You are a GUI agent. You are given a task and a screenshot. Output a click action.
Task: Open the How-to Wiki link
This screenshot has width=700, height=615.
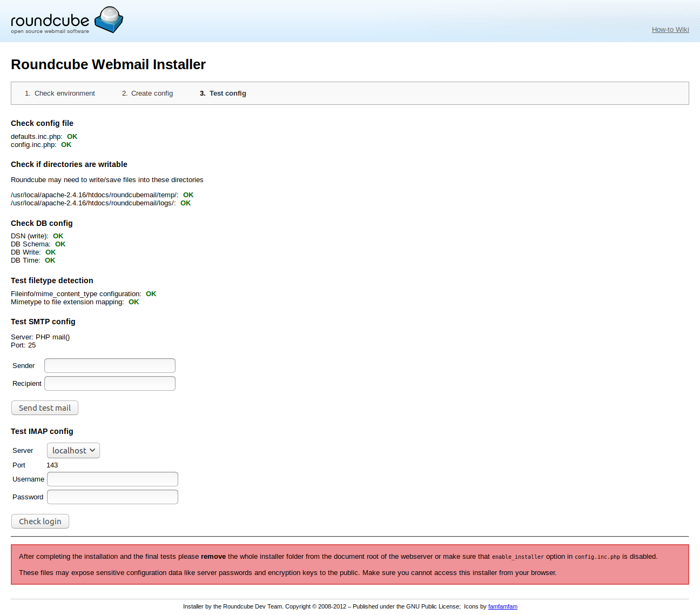click(x=670, y=30)
